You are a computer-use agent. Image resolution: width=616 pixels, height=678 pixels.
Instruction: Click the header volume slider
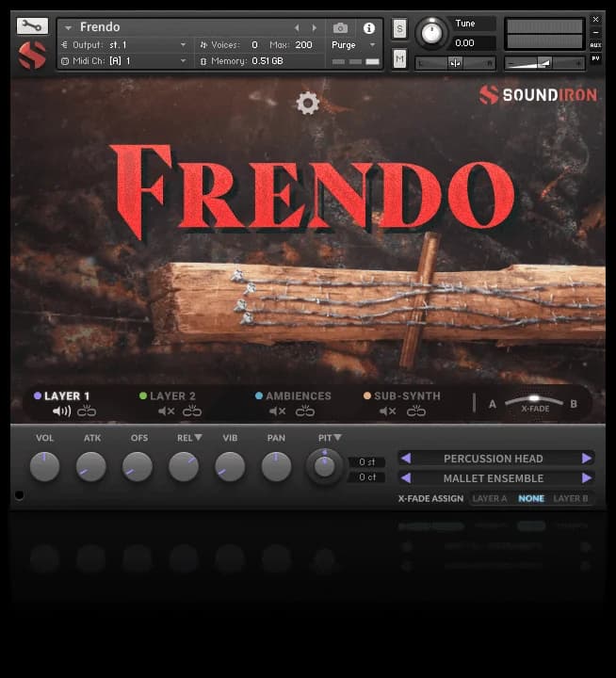pyautogui.click(x=545, y=64)
